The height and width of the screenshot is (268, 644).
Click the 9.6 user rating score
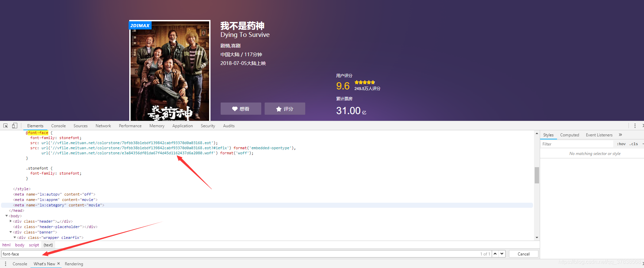point(343,86)
